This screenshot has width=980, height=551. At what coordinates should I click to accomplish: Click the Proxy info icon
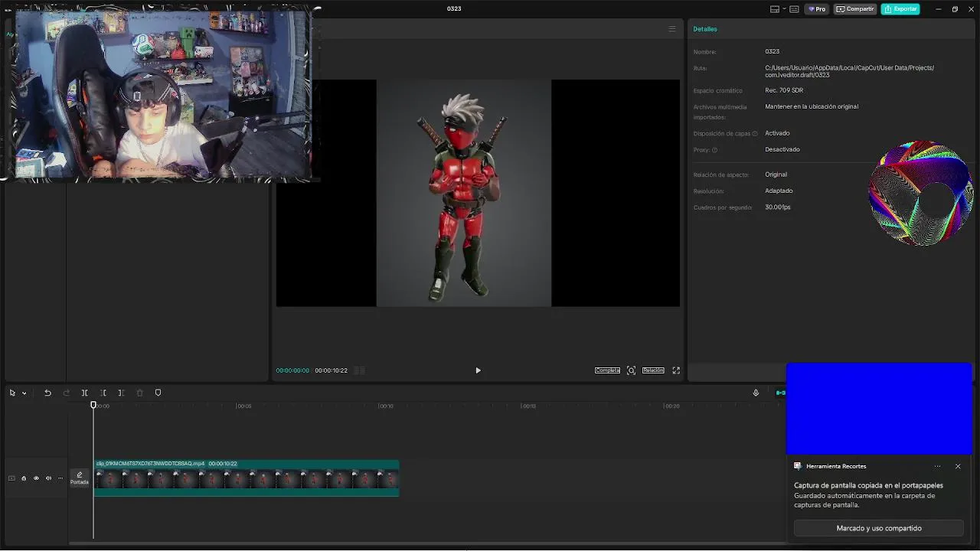tap(715, 150)
